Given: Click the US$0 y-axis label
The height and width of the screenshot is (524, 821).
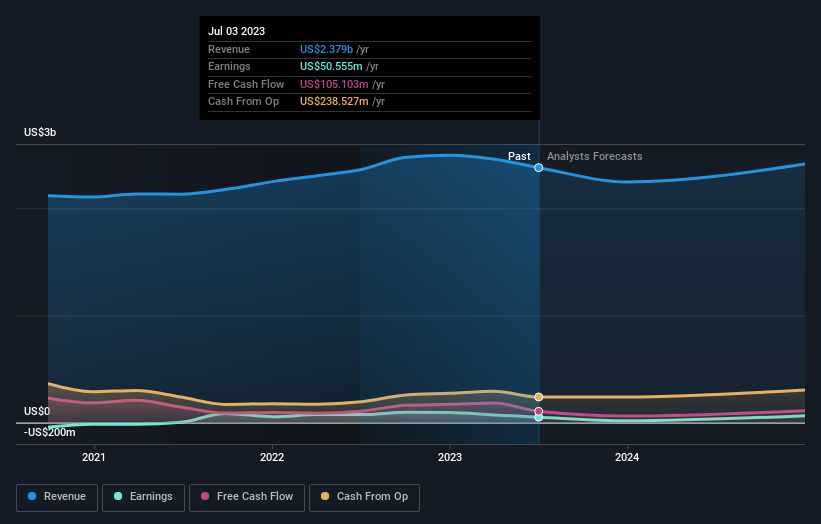Looking at the screenshot, I should coord(37,411).
